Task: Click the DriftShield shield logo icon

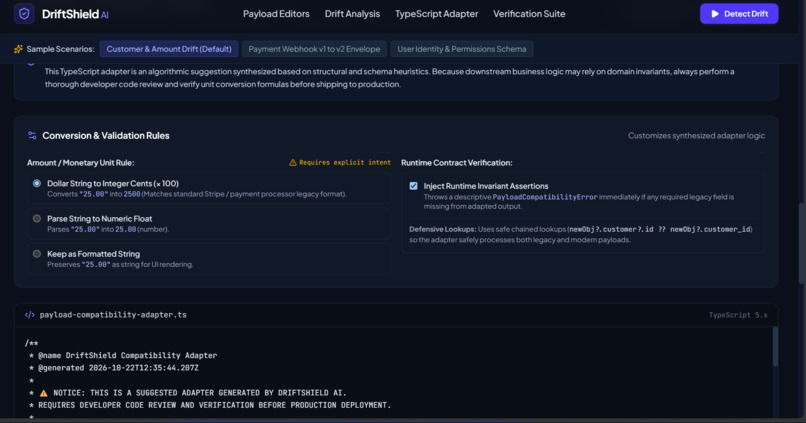Action: [24, 14]
